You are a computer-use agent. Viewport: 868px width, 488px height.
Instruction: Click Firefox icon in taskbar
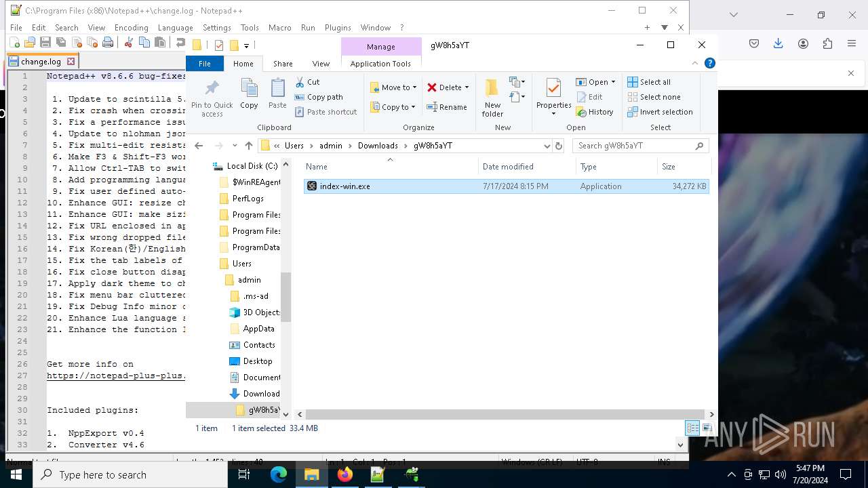pos(344,474)
